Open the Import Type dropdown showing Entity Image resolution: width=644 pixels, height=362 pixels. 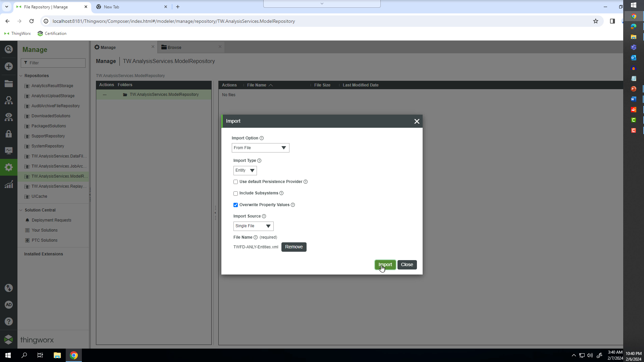[x=245, y=171]
